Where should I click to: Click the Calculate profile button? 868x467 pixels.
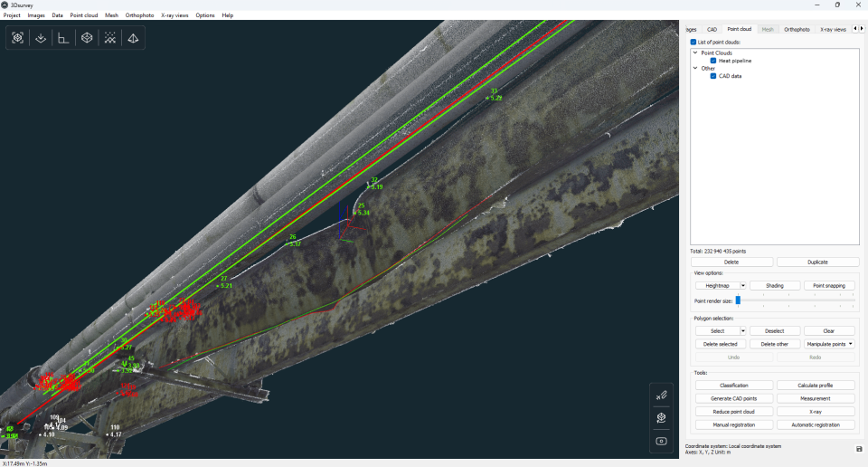click(816, 385)
